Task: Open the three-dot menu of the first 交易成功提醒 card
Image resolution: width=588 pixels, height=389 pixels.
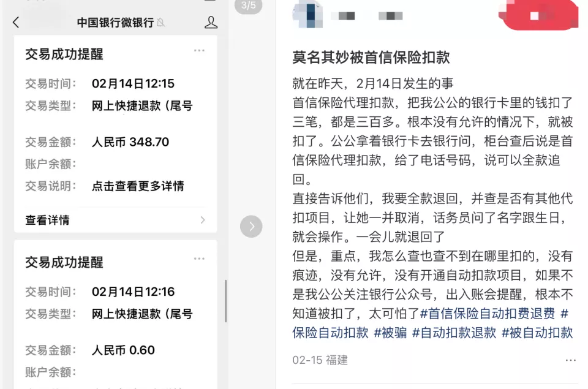Action: 199,50
